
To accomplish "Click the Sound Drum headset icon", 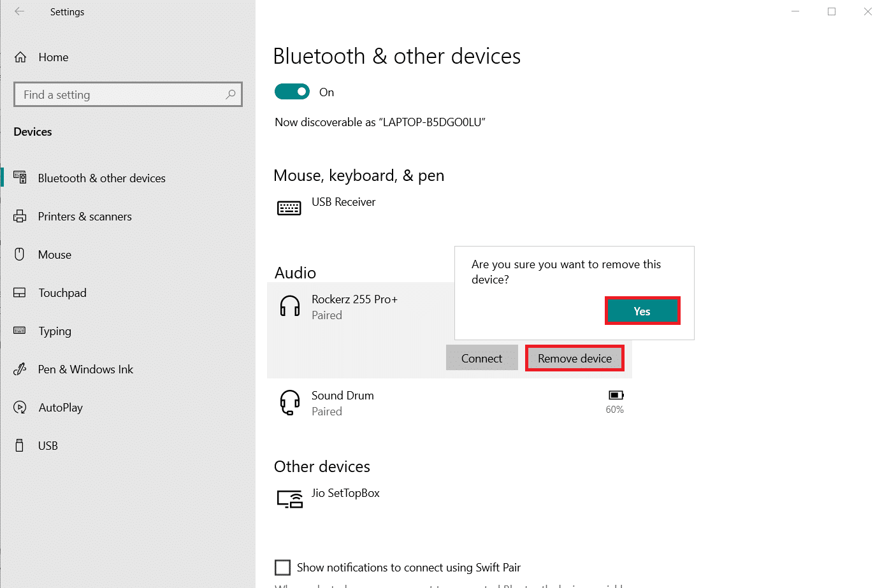I will tap(290, 403).
